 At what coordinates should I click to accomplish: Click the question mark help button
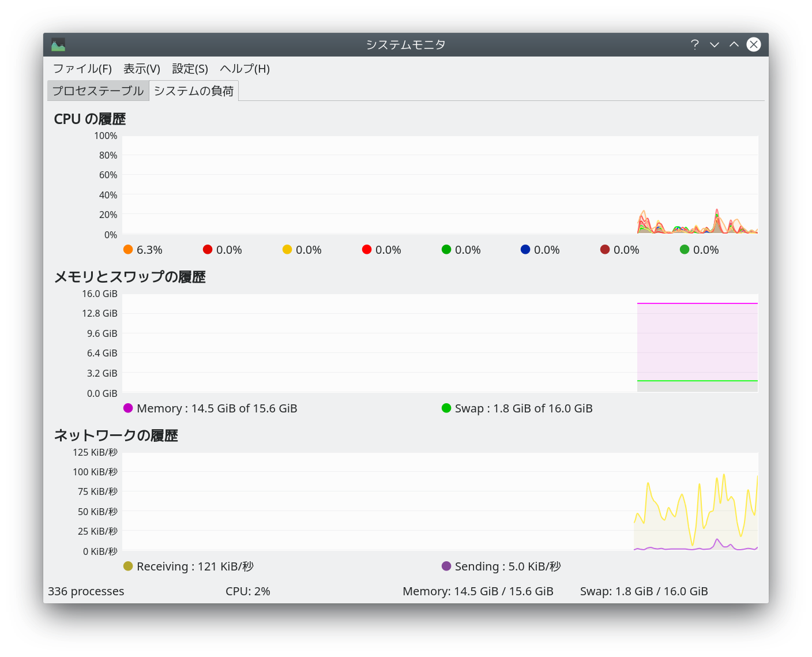[695, 45]
